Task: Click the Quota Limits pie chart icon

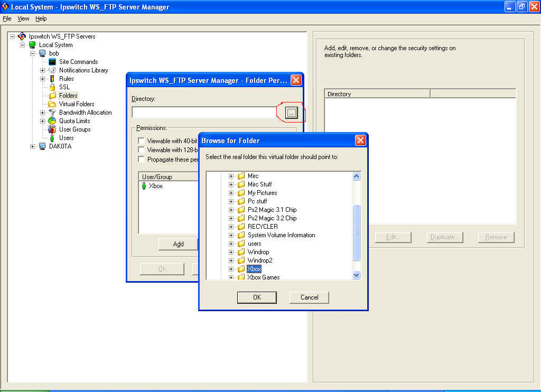Action: (52, 121)
